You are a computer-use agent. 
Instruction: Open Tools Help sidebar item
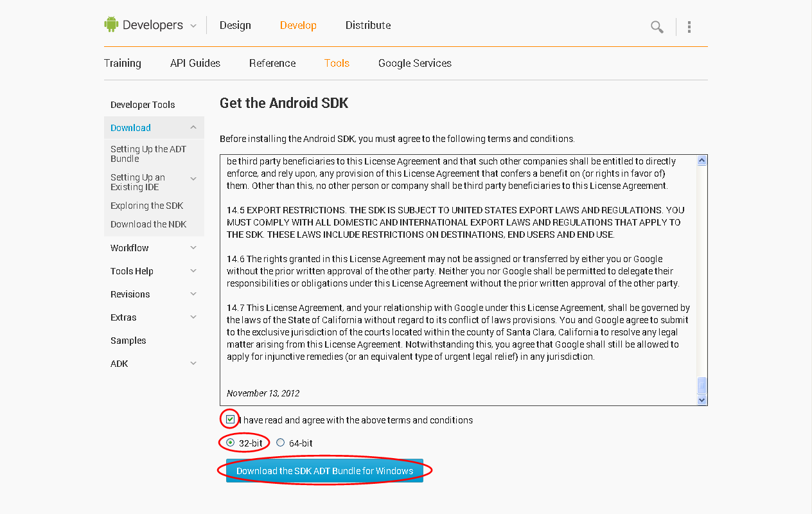[132, 271]
